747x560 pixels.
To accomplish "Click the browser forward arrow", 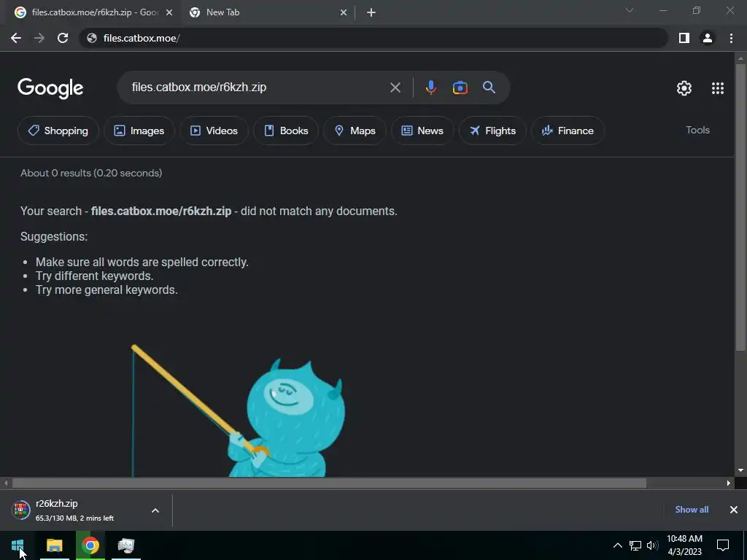I will click(39, 38).
